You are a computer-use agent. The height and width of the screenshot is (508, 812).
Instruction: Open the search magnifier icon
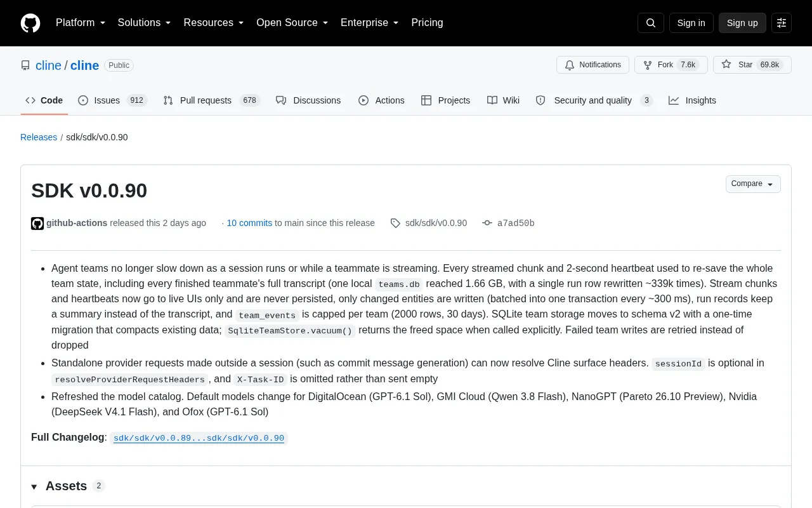[x=651, y=23]
